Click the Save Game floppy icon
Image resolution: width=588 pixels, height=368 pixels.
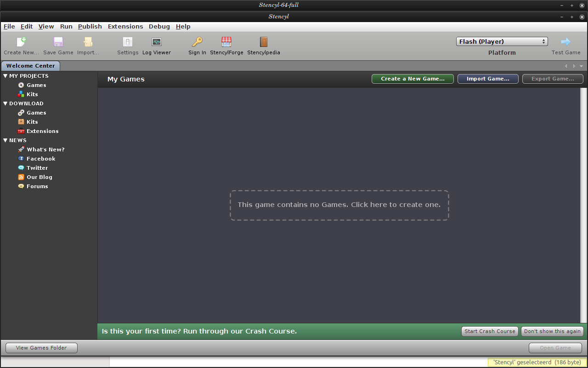pos(58,42)
